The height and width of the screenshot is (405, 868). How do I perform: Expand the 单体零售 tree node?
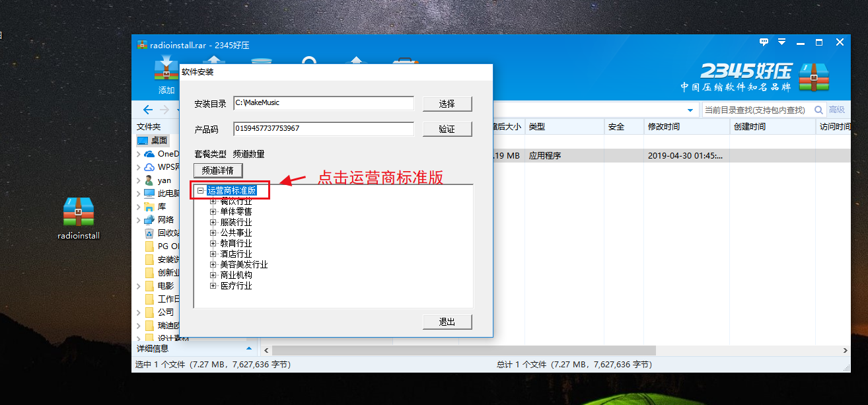(x=213, y=211)
